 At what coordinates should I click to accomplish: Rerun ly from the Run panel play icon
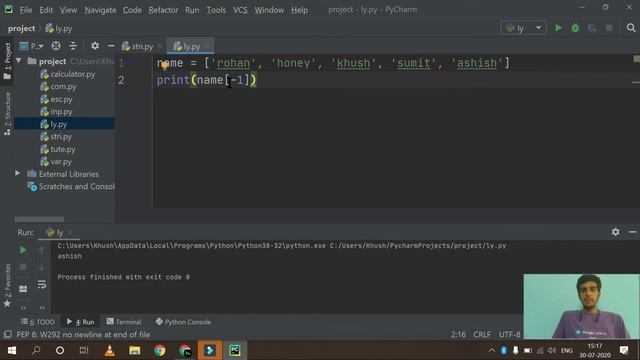coord(23,250)
